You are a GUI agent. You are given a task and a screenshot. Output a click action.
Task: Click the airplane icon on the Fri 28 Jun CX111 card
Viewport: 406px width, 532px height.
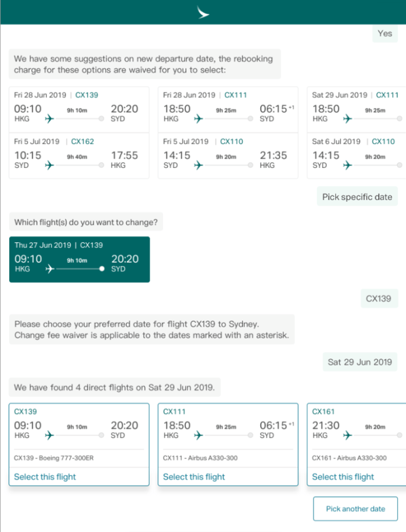[x=199, y=119]
